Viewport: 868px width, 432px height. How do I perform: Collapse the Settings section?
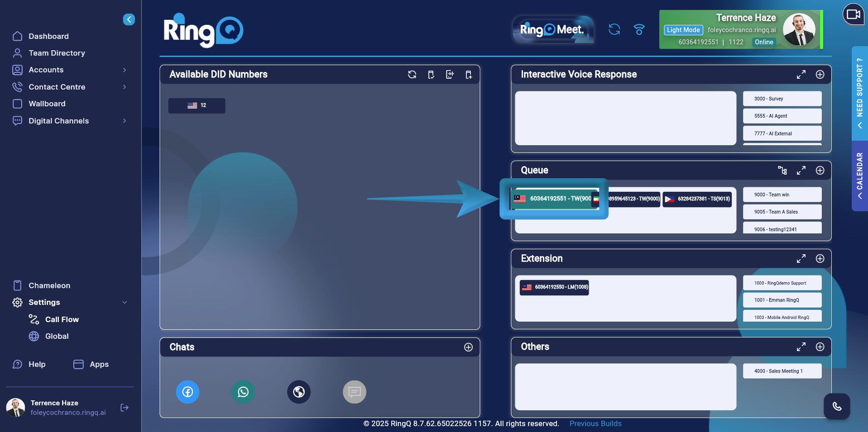[125, 302]
